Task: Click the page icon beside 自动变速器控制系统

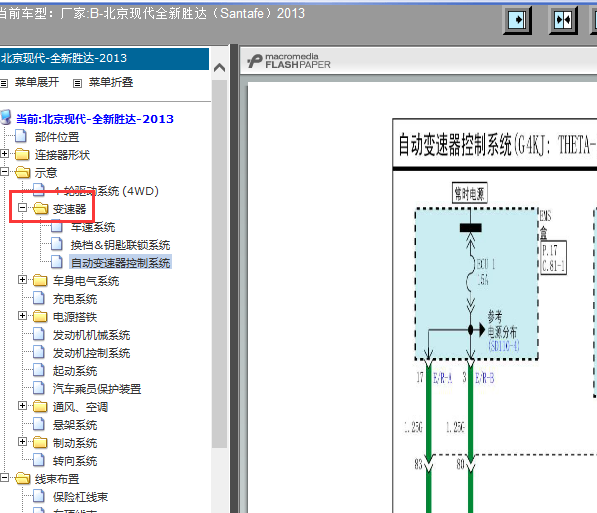Action: click(57, 262)
